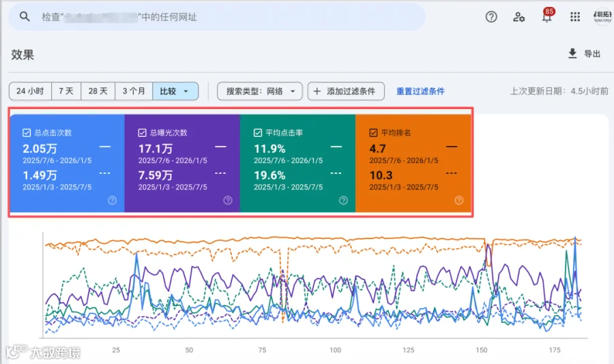The width and height of the screenshot is (614, 364).
Task: Click help icon in total clicks card
Action: tap(112, 200)
